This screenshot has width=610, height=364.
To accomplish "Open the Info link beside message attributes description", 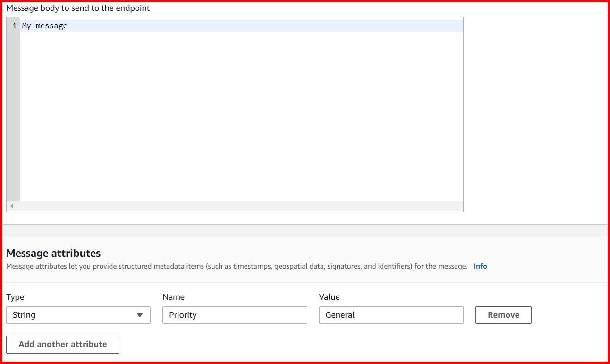I will click(x=480, y=266).
